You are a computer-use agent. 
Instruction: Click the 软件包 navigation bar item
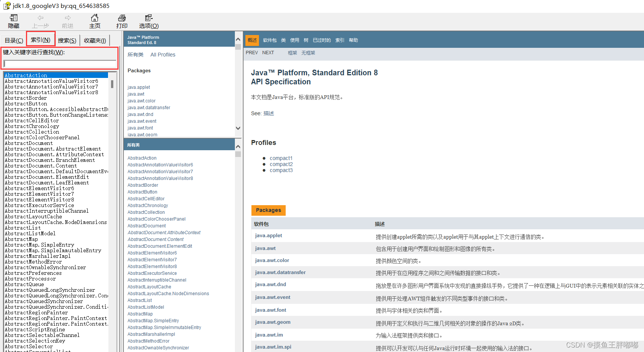[270, 40]
